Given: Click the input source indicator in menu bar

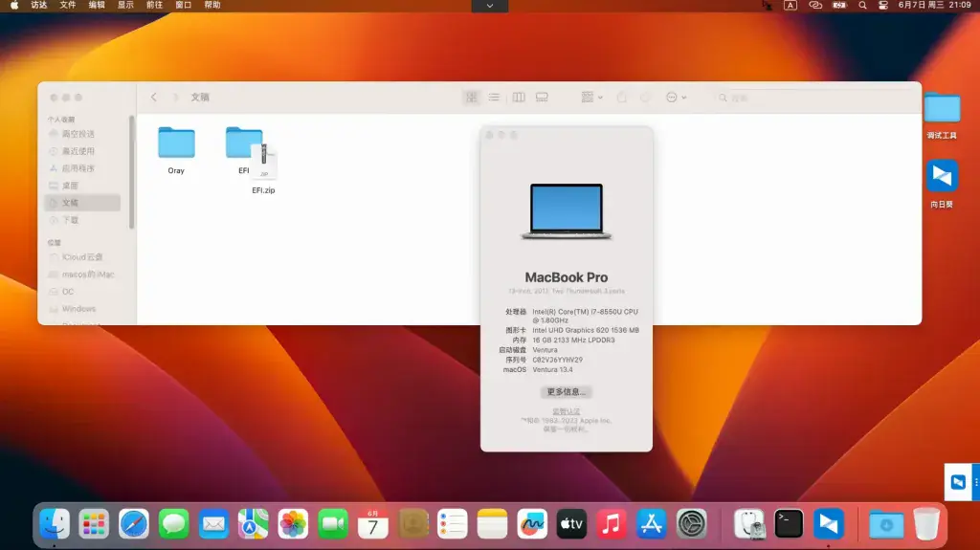Looking at the screenshot, I should [791, 5].
